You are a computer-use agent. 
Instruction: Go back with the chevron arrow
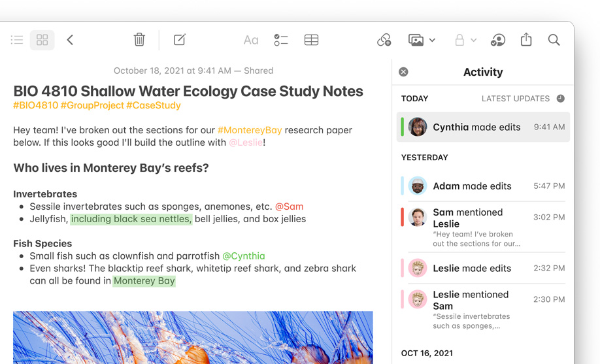pyautogui.click(x=70, y=41)
